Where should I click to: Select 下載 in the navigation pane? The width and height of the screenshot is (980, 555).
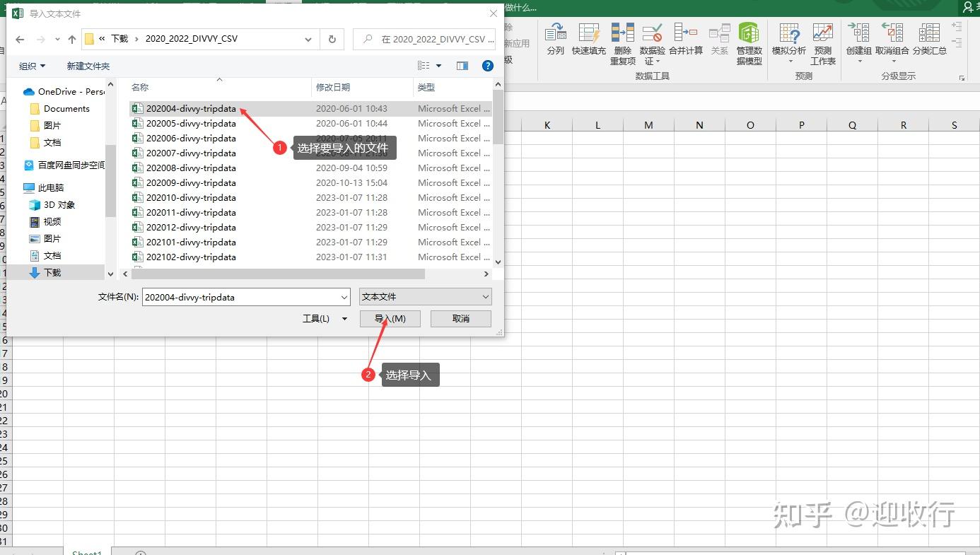coord(45,273)
